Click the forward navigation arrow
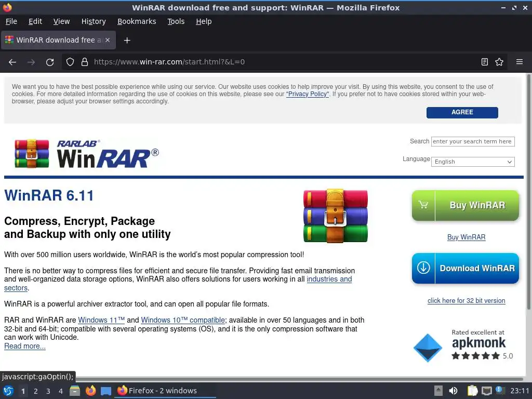Image resolution: width=532 pixels, height=399 pixels. [31, 62]
